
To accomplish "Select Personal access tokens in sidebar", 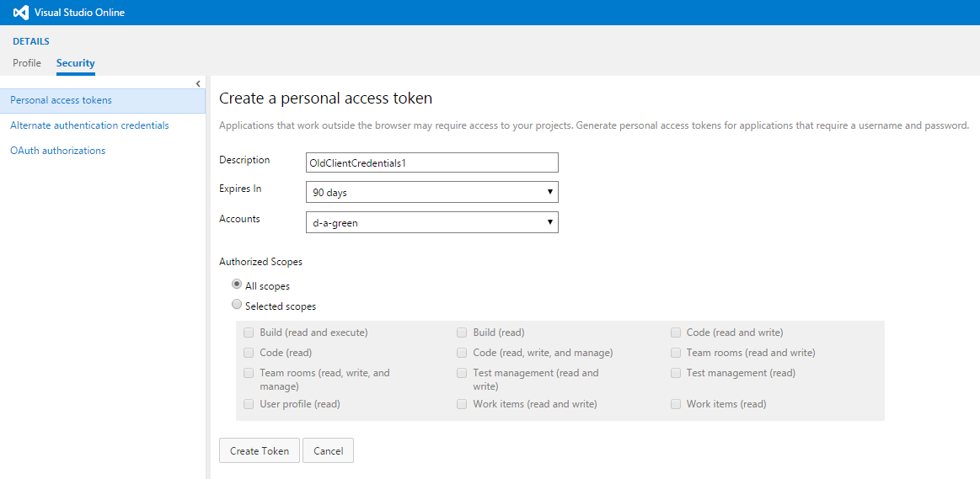I will [61, 100].
